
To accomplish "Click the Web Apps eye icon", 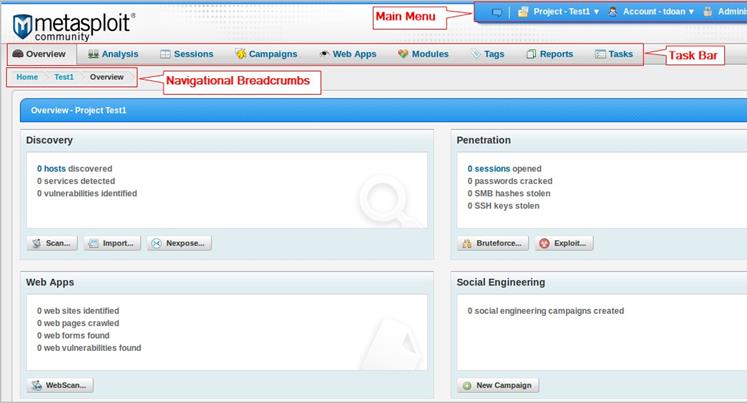I will (324, 54).
